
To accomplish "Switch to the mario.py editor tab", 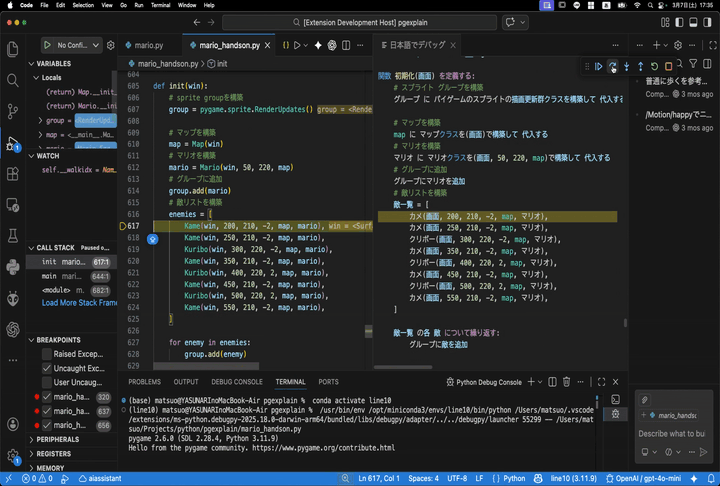I will (x=149, y=45).
